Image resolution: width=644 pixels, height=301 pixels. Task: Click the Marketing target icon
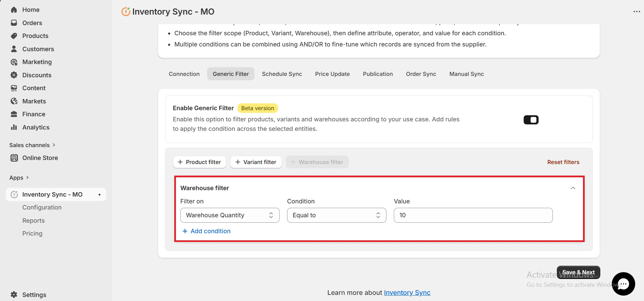coord(14,62)
